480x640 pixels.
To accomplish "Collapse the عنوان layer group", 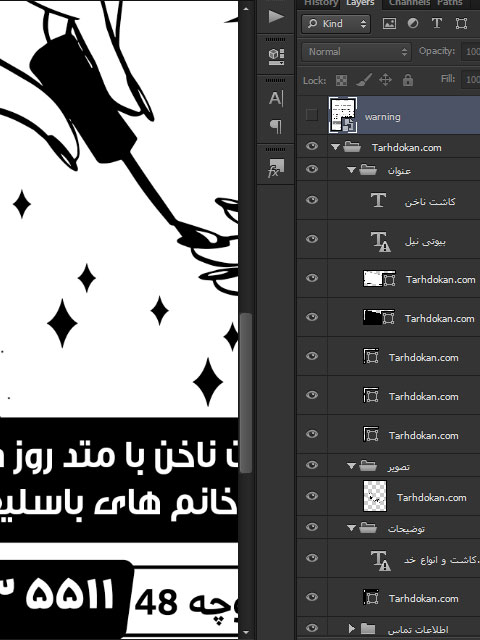I will pyautogui.click(x=351, y=170).
